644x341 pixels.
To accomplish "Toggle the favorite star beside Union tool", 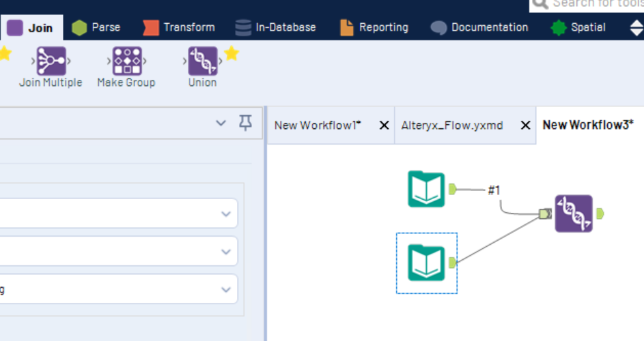I will [x=232, y=53].
